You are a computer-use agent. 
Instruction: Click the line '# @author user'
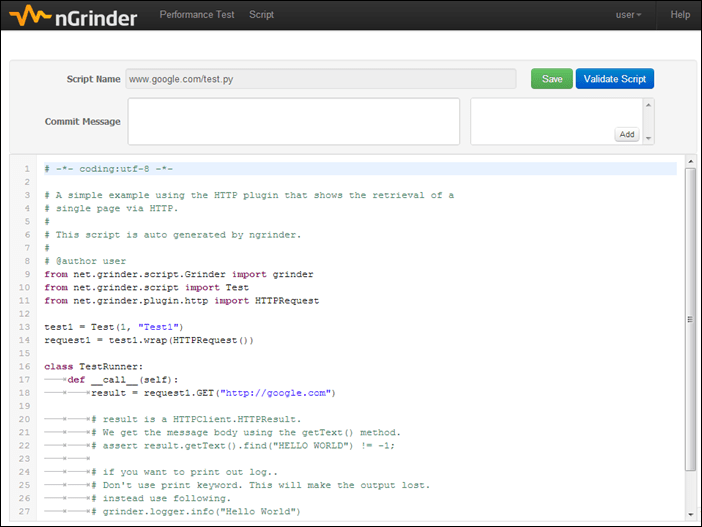(85, 261)
